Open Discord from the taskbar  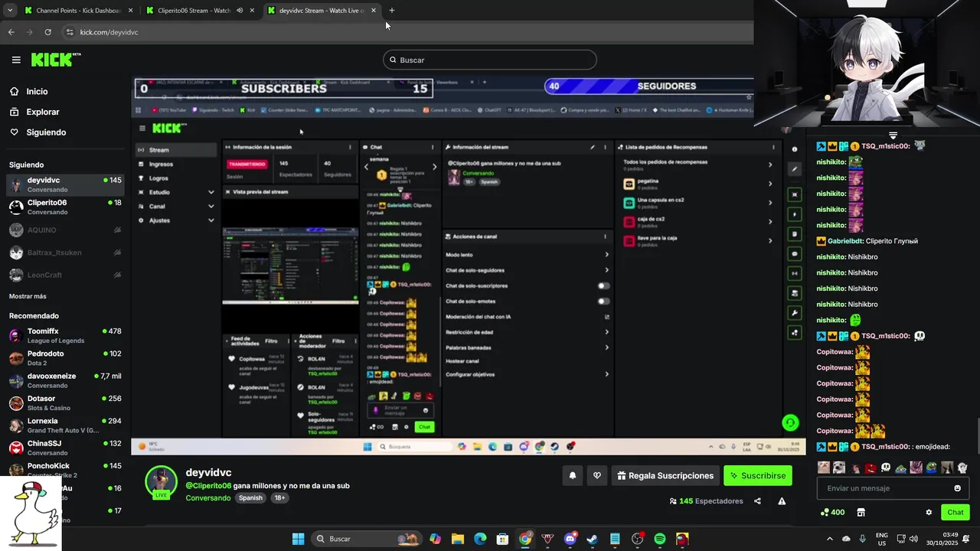pos(570,539)
